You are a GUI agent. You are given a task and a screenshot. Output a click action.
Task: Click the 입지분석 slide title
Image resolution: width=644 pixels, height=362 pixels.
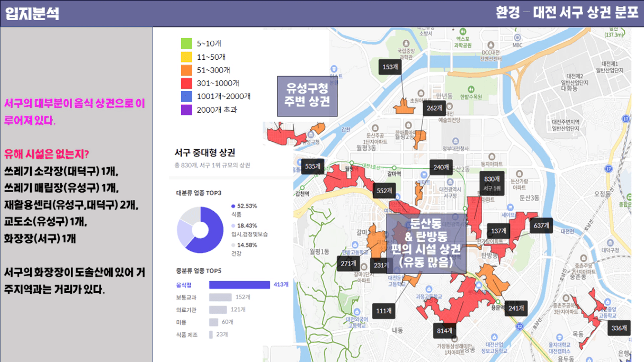tap(32, 14)
